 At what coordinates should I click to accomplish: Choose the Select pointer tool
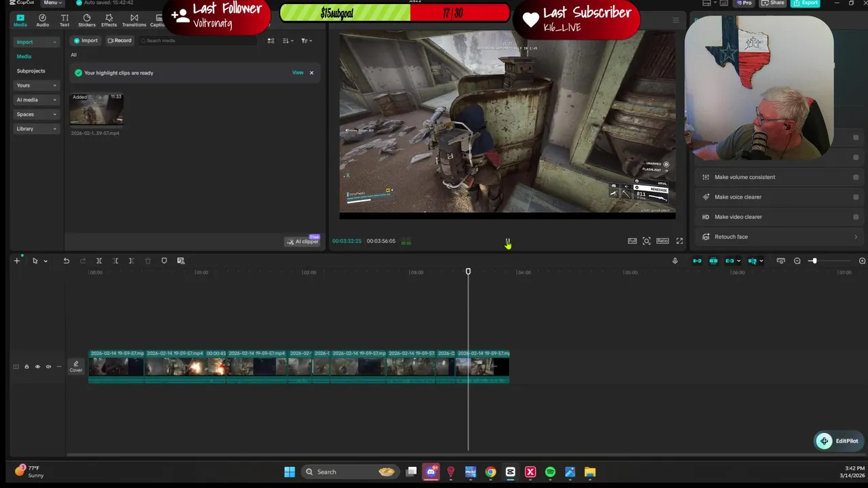pyautogui.click(x=35, y=261)
